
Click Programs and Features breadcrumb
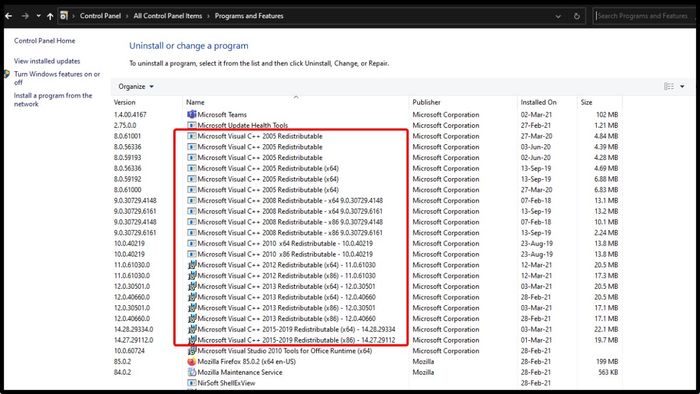(x=249, y=16)
